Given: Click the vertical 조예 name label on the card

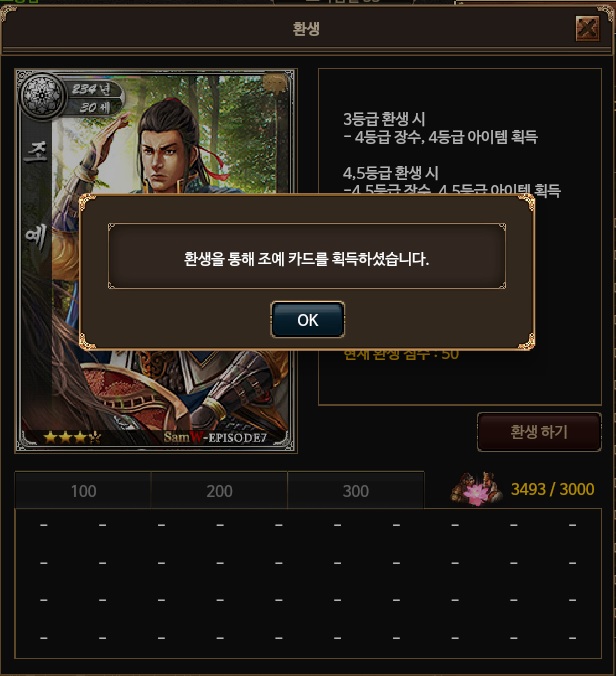Looking at the screenshot, I should click(x=36, y=195).
